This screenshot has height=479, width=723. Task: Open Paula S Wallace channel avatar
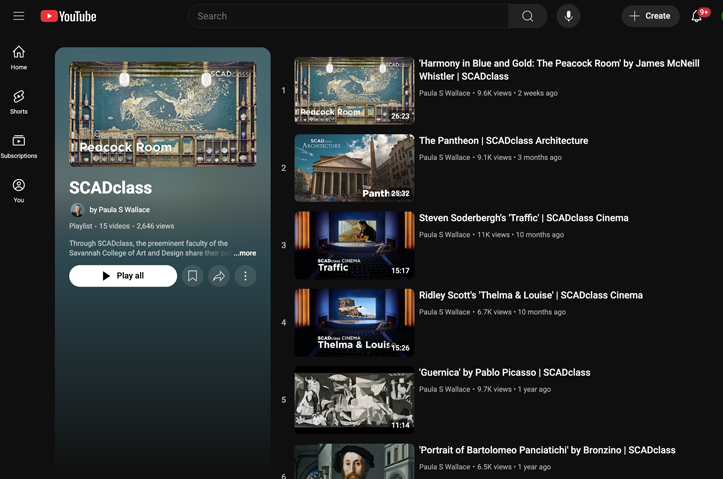[77, 210]
